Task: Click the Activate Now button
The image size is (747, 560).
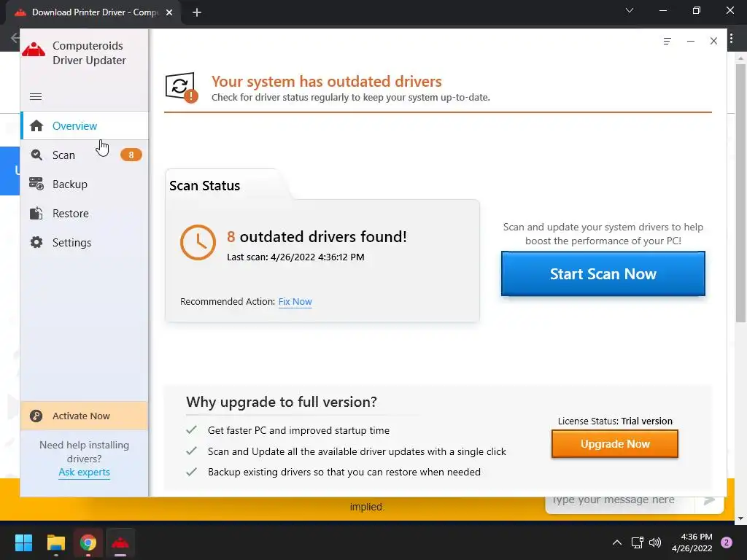Action: [x=85, y=416]
